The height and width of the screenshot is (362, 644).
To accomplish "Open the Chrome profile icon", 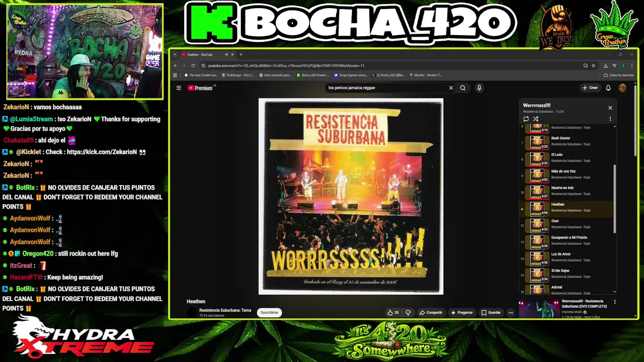I will coord(623,65).
